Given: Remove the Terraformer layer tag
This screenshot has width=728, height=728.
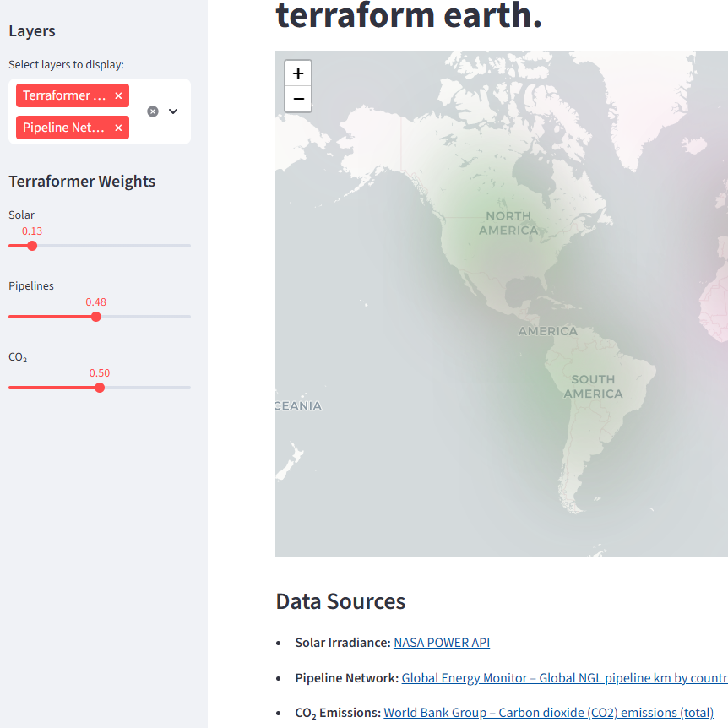Looking at the screenshot, I should [x=118, y=95].
